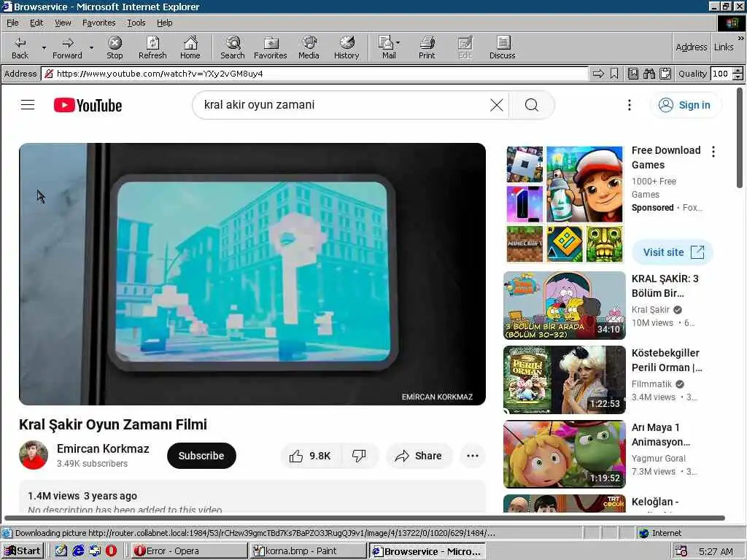Switch to korna.bmp - Paint taskbar window

[308, 551]
